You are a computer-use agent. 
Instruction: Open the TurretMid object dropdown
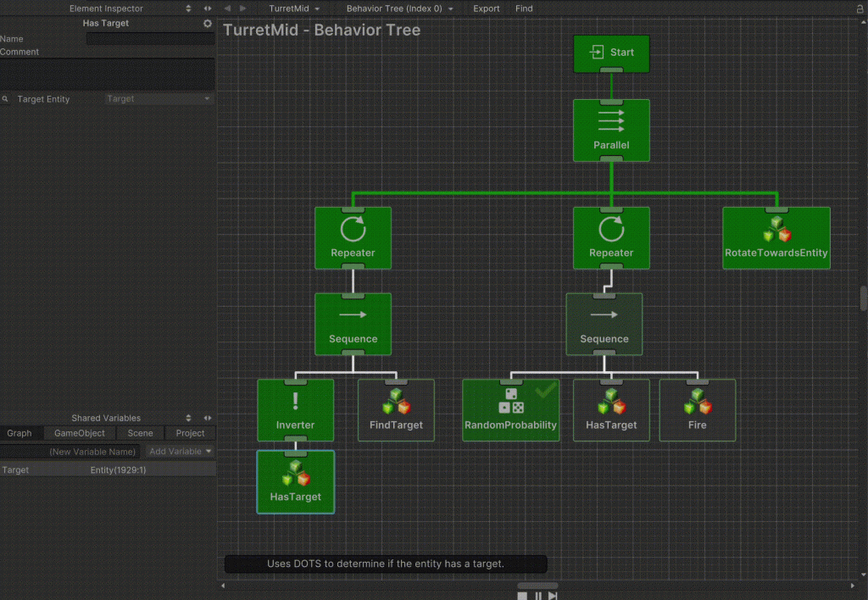[293, 8]
